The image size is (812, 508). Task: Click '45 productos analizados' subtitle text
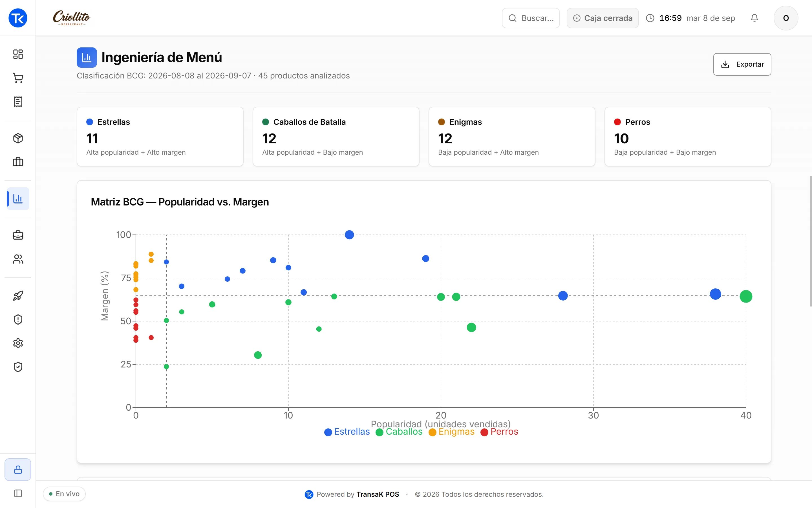pos(304,76)
